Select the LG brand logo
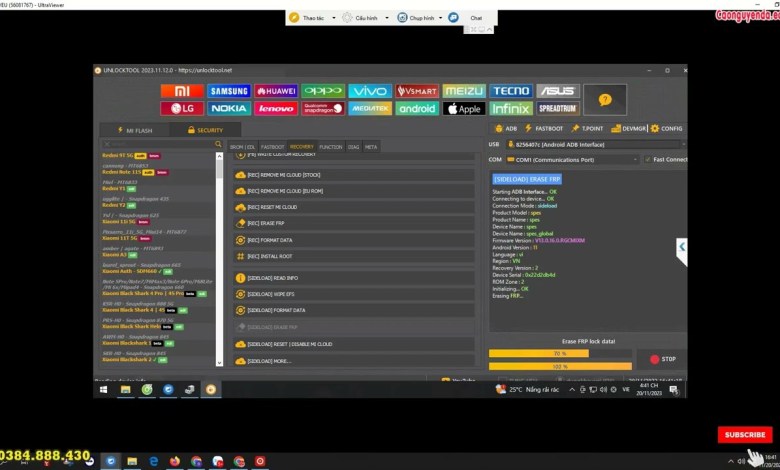This screenshot has height=470, width=780. 182,108
